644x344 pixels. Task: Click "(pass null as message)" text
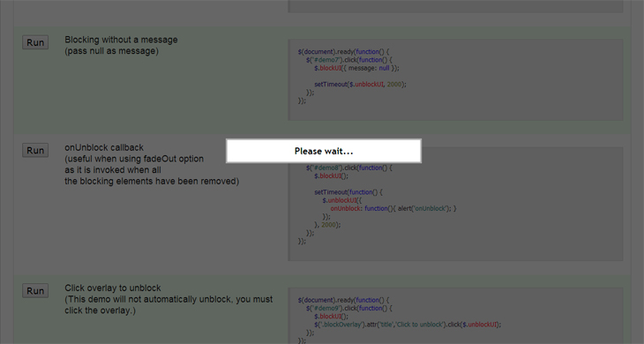tap(111, 51)
